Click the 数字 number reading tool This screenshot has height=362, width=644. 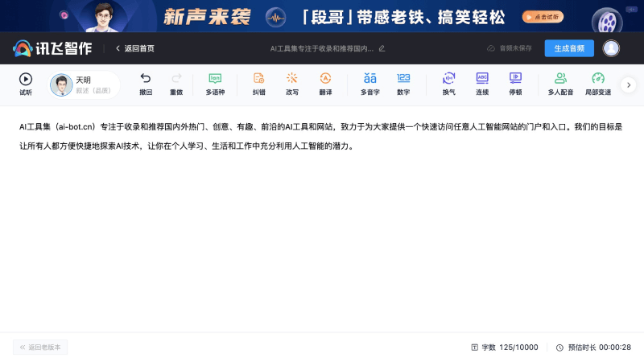[403, 84]
